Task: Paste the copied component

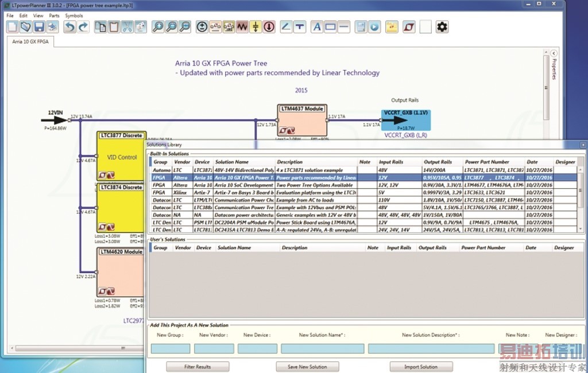Action: 114,26
